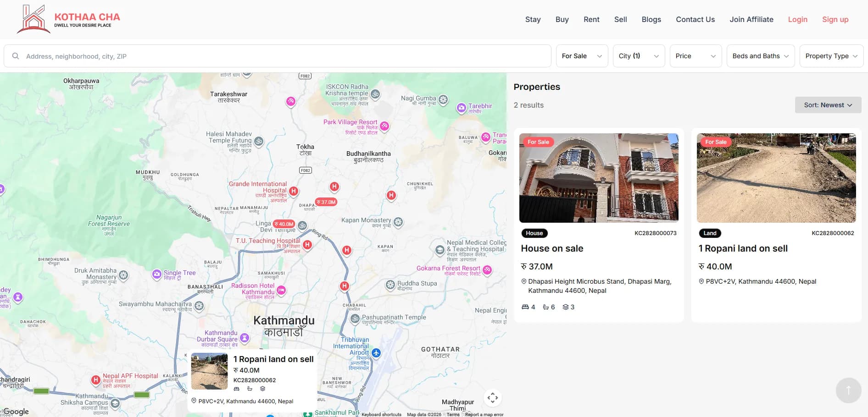This screenshot has width=868, height=417.
Task: Click the scroll-to-top arrow button
Action: click(848, 390)
